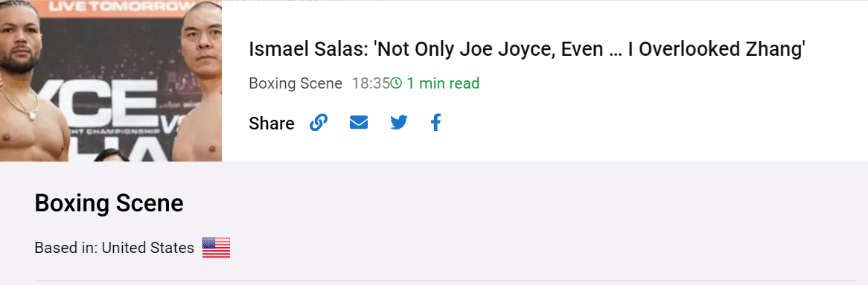Share the article on Facebook icon
This screenshot has height=285, width=868.
point(436,122)
